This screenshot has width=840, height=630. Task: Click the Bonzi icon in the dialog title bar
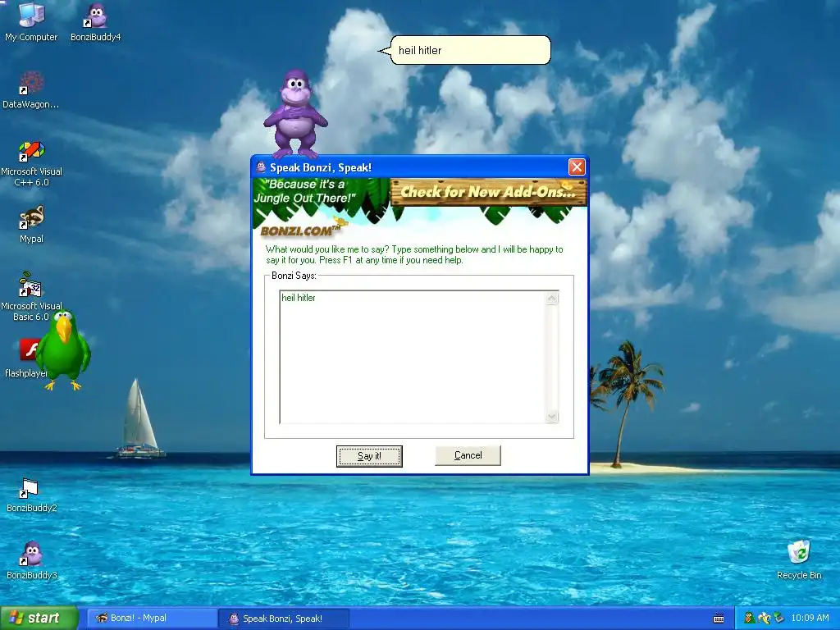pyautogui.click(x=261, y=167)
